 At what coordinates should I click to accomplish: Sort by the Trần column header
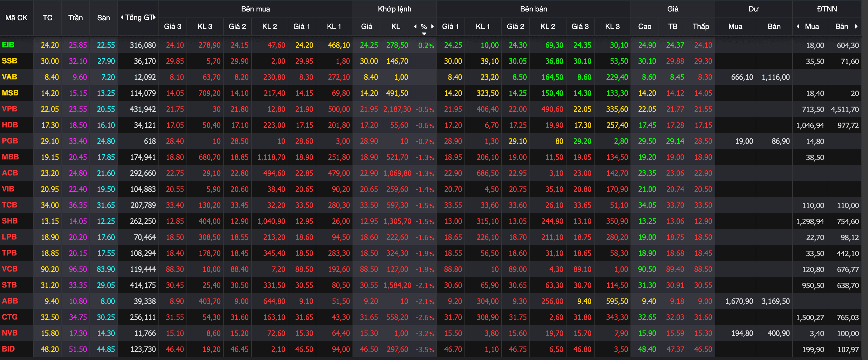point(75,18)
